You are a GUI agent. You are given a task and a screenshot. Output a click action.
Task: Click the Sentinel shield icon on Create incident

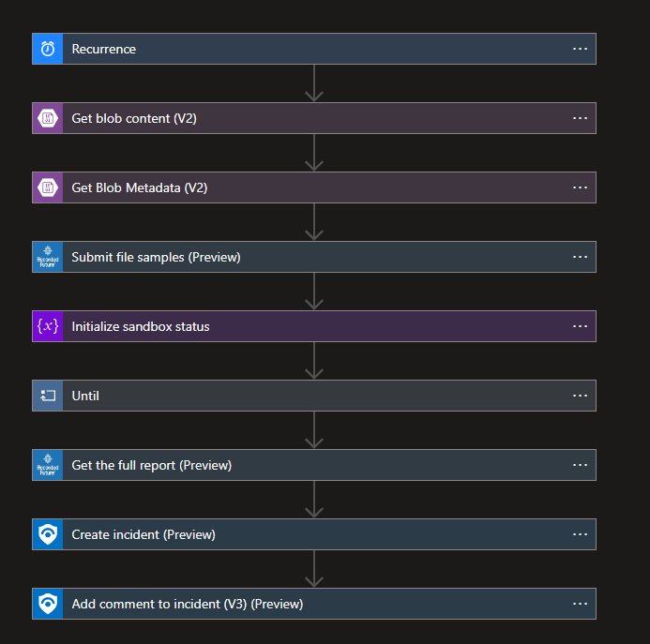(x=48, y=534)
